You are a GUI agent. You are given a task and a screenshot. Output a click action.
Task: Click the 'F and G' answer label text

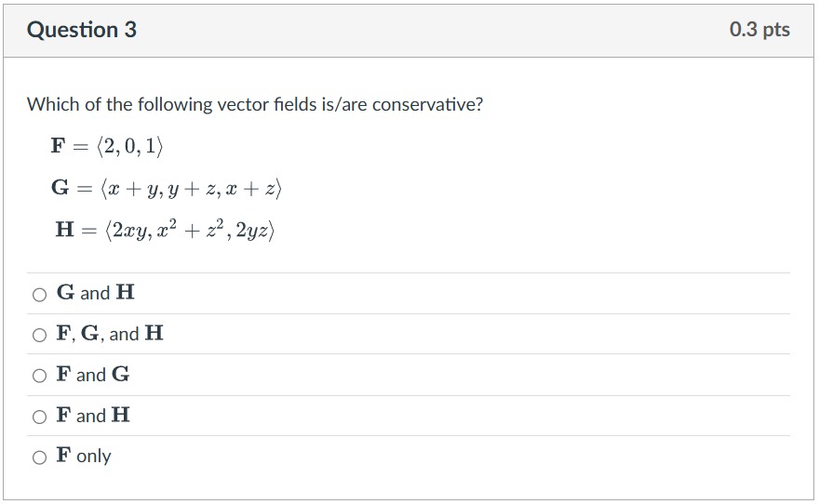coord(93,374)
